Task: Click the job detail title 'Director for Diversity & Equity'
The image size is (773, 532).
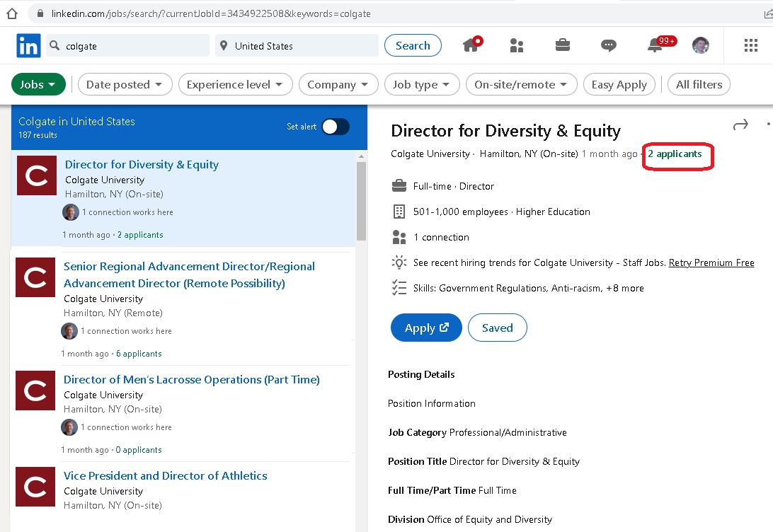Action: click(506, 131)
